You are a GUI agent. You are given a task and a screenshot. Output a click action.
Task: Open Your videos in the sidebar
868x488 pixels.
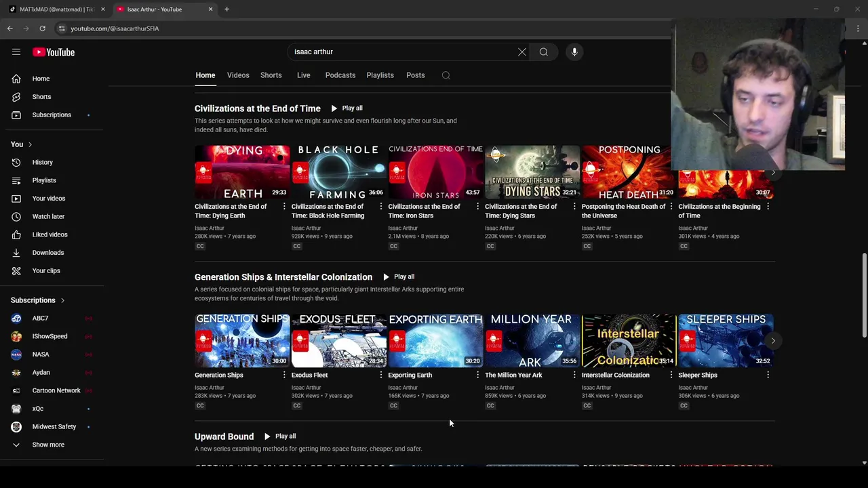52,198
